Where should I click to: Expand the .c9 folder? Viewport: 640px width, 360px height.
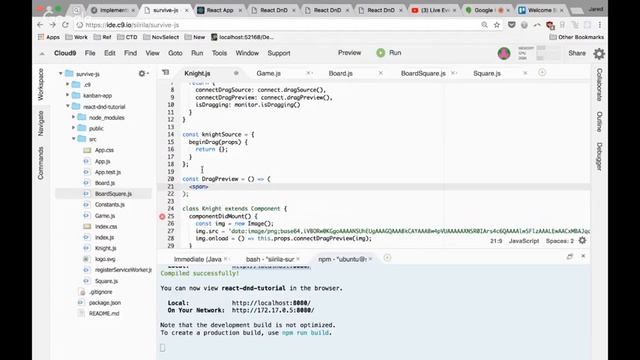coord(67,84)
